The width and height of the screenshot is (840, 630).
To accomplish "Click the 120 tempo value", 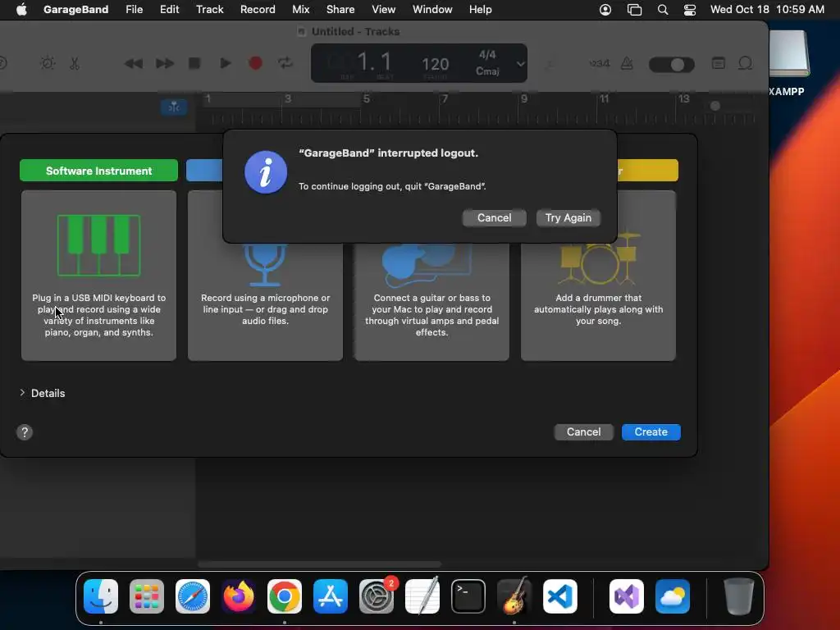I will click(435, 64).
